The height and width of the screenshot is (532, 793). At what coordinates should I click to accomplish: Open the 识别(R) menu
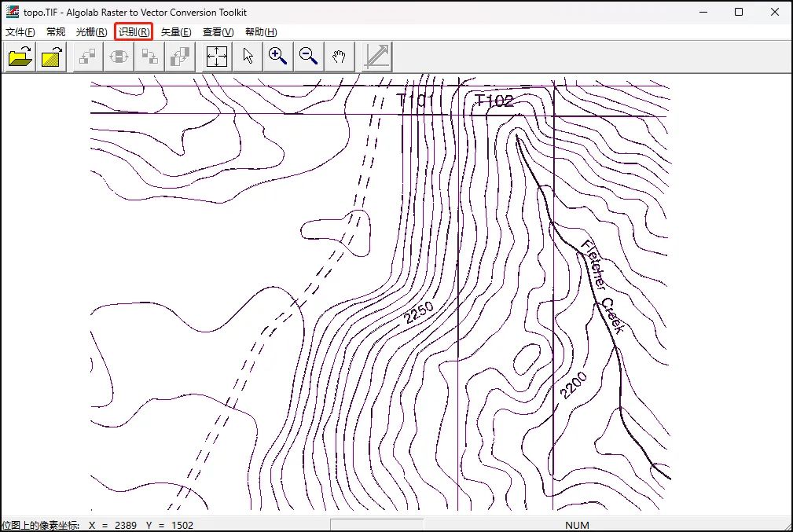point(134,32)
